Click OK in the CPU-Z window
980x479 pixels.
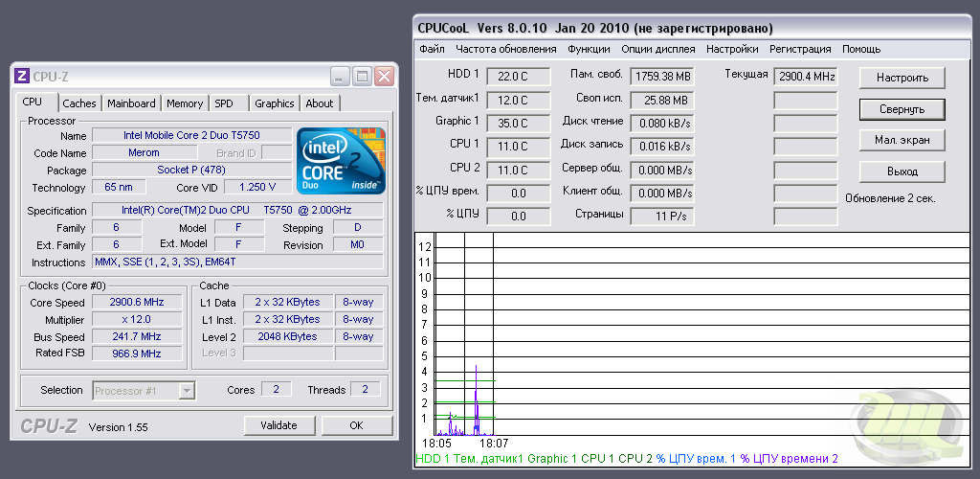point(356,425)
